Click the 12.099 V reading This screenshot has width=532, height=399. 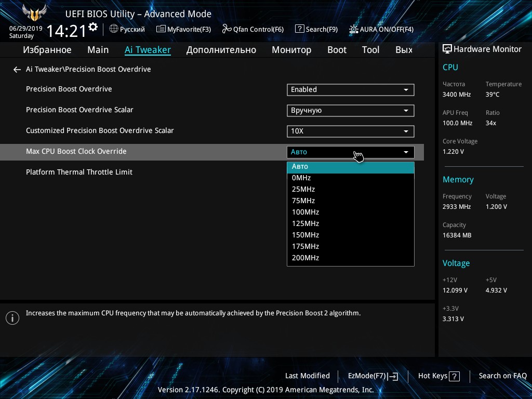(455, 290)
